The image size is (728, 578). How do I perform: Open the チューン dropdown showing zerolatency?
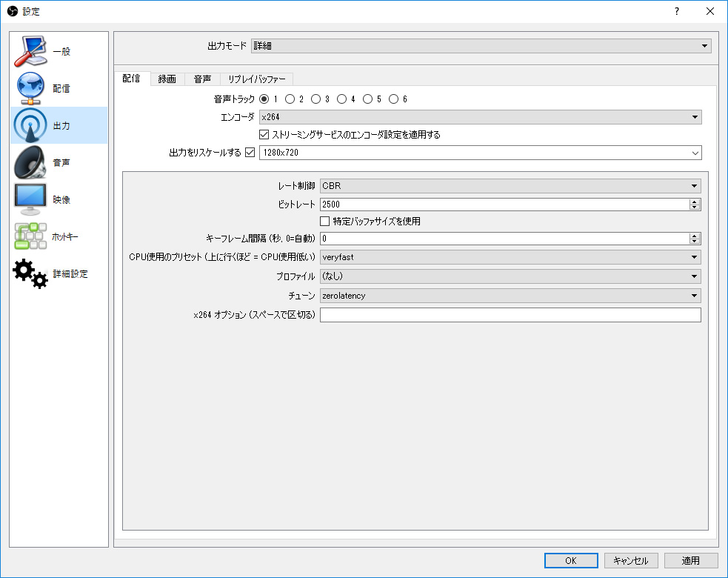pyautogui.click(x=510, y=296)
